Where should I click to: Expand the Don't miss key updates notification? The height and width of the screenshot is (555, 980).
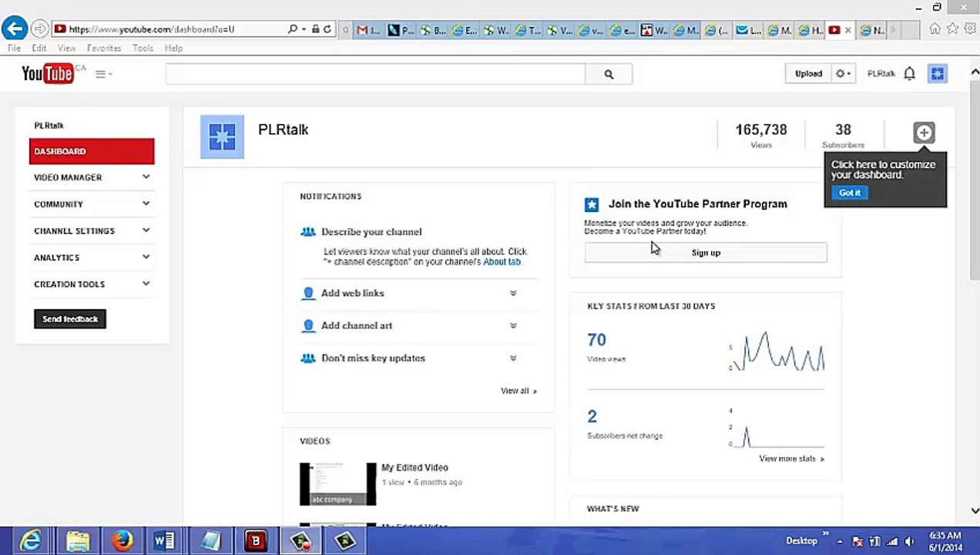[513, 358]
